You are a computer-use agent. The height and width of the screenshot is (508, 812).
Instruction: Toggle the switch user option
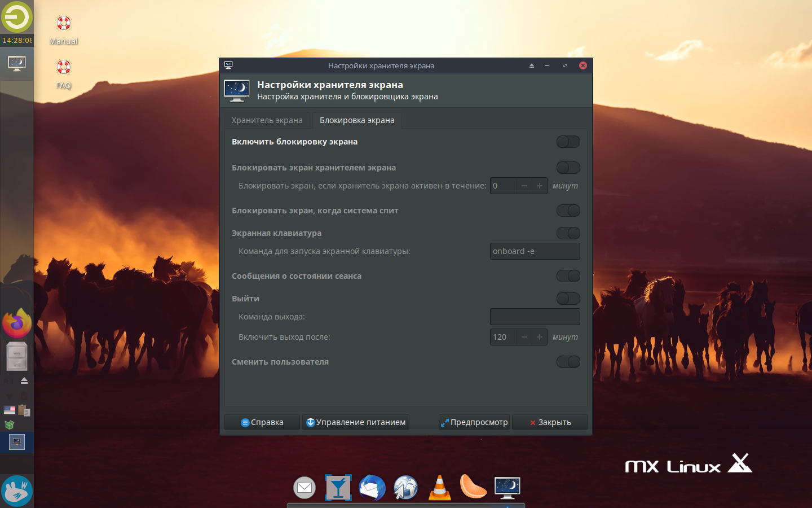(568, 362)
